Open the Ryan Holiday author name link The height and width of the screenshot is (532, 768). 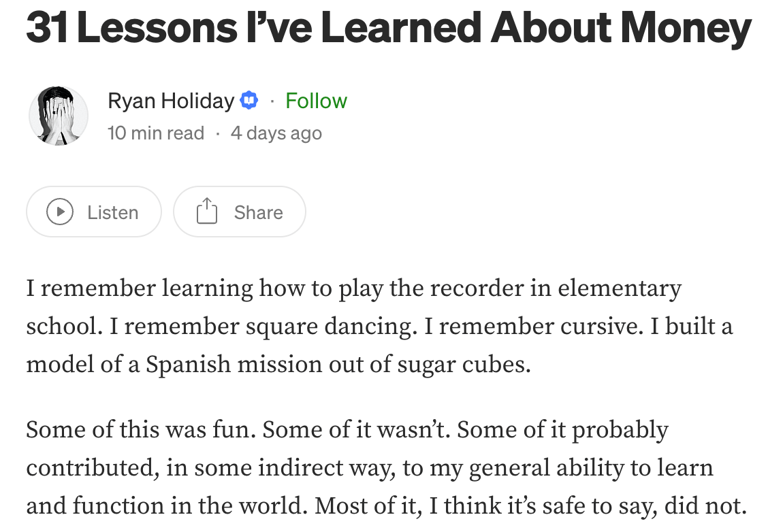[171, 101]
